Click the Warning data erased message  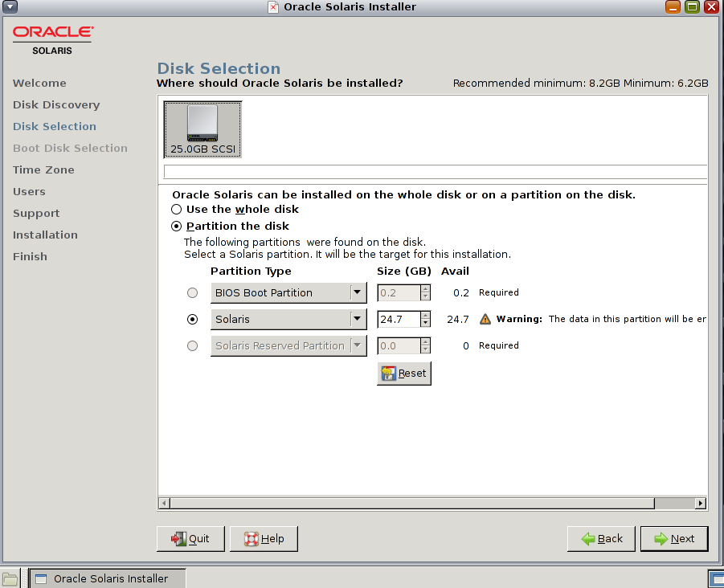click(601, 319)
